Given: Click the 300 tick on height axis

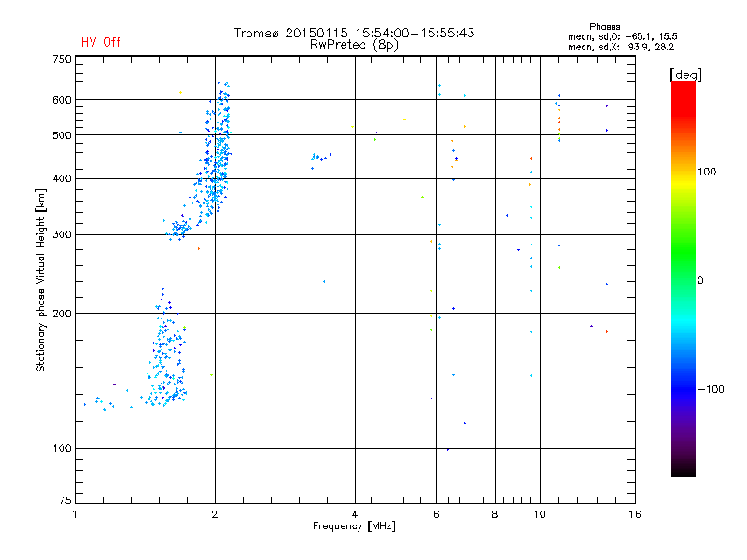Looking at the screenshot, I should click(62, 234).
